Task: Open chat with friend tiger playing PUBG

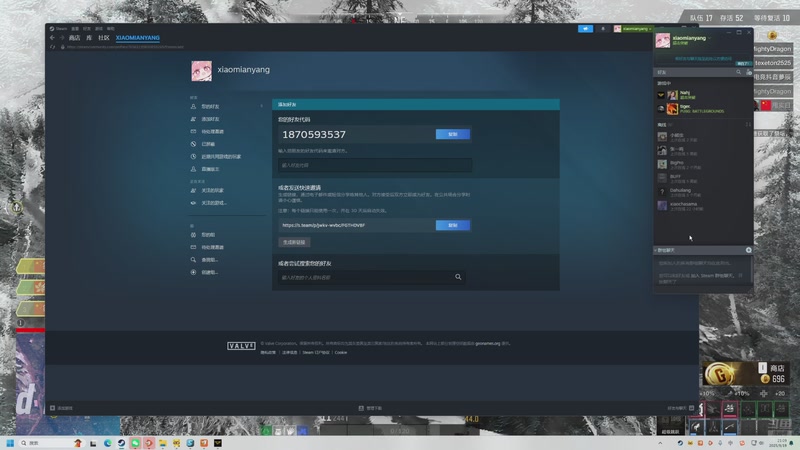Action: (x=703, y=109)
